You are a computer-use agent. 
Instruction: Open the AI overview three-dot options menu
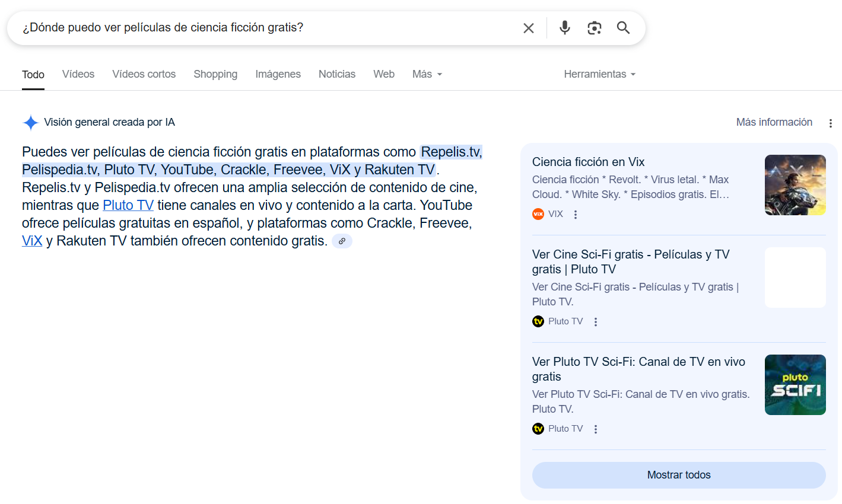(x=830, y=123)
